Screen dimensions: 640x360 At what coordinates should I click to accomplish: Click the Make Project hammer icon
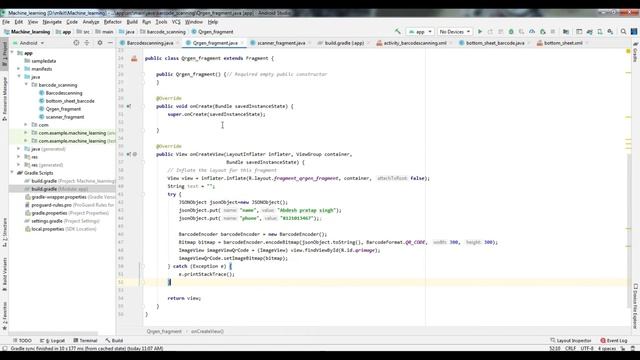[398, 31]
